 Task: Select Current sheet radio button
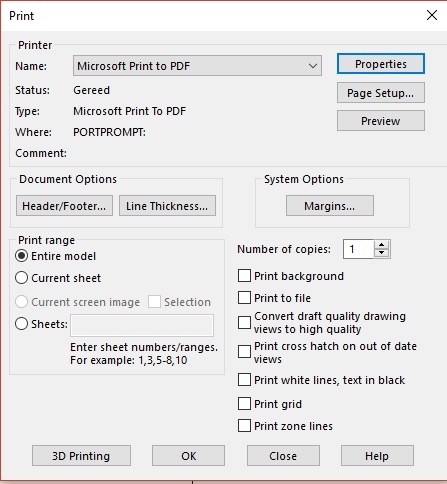21,278
